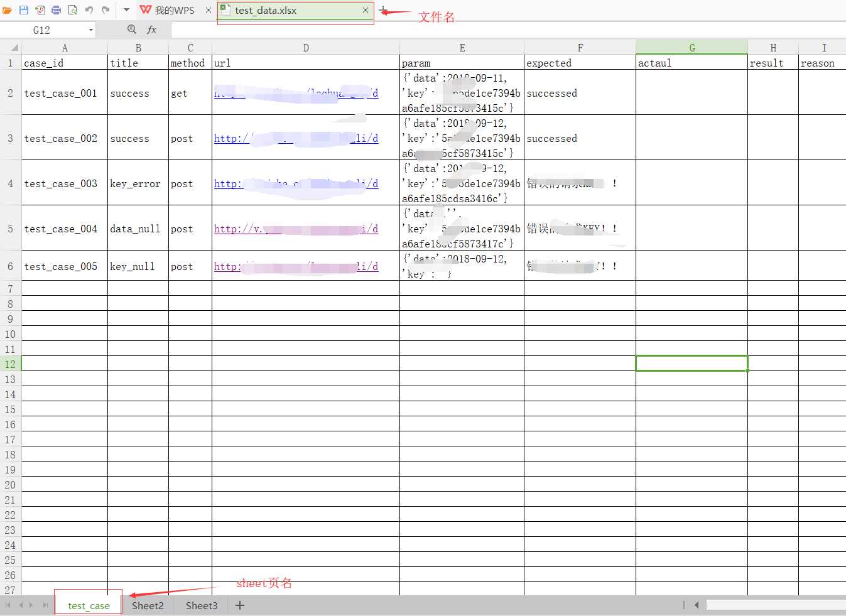
Task: Click the Export to PDF icon
Action: click(x=40, y=10)
